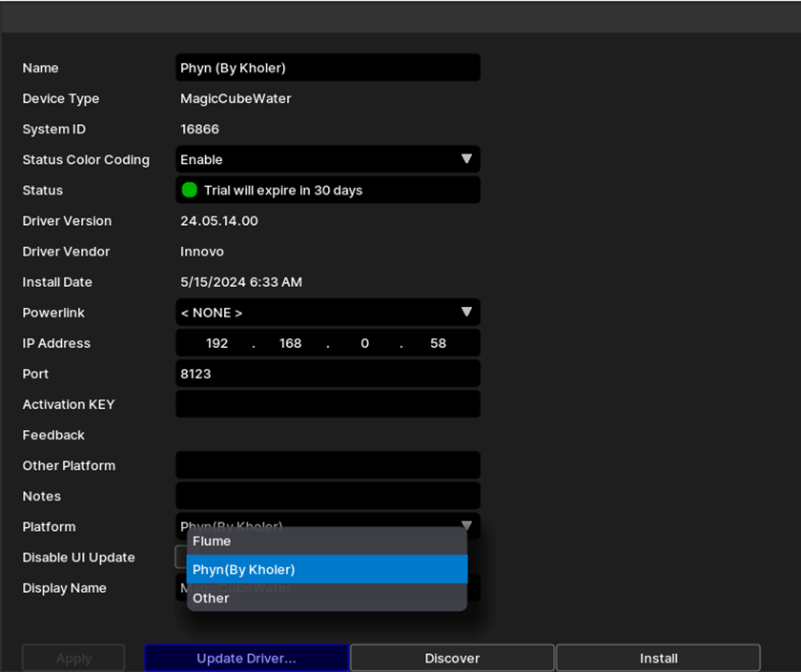Screen dimensions: 801x672
Task: Expand the Powerlink dropdown
Action: (x=327, y=313)
